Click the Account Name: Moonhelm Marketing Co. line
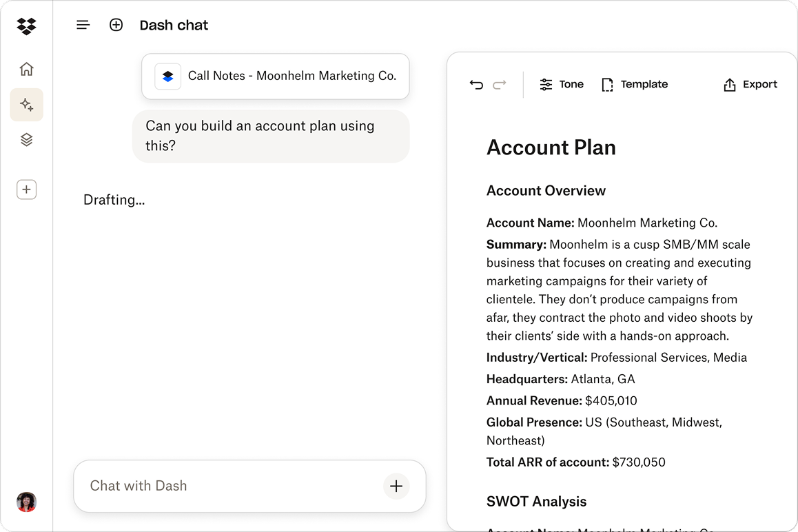The image size is (798, 532). pos(602,223)
